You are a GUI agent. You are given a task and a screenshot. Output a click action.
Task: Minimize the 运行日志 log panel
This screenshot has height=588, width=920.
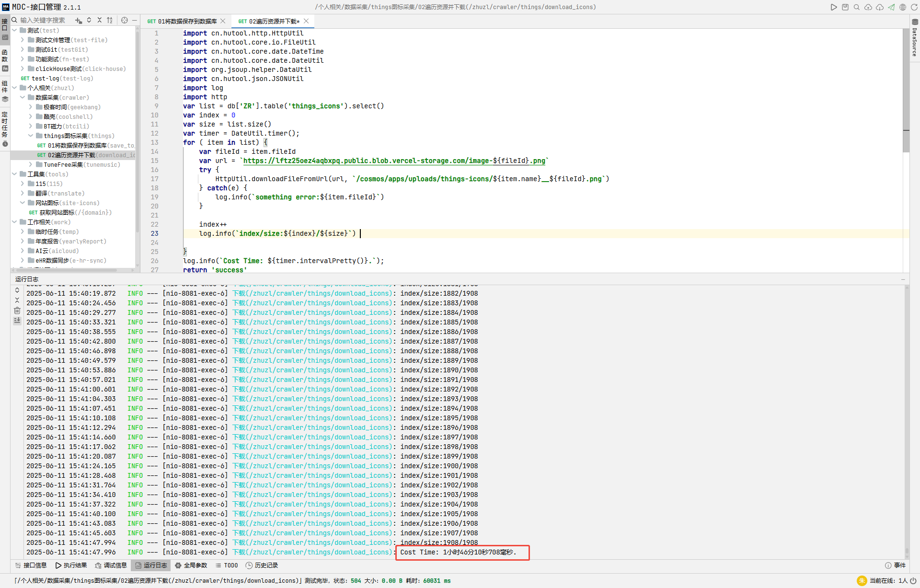pyautogui.click(x=903, y=279)
